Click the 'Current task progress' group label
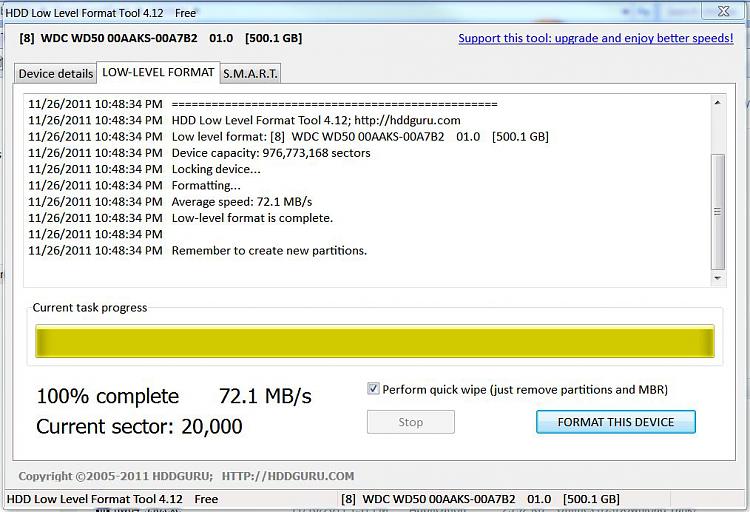The image size is (750, 512). click(x=90, y=308)
